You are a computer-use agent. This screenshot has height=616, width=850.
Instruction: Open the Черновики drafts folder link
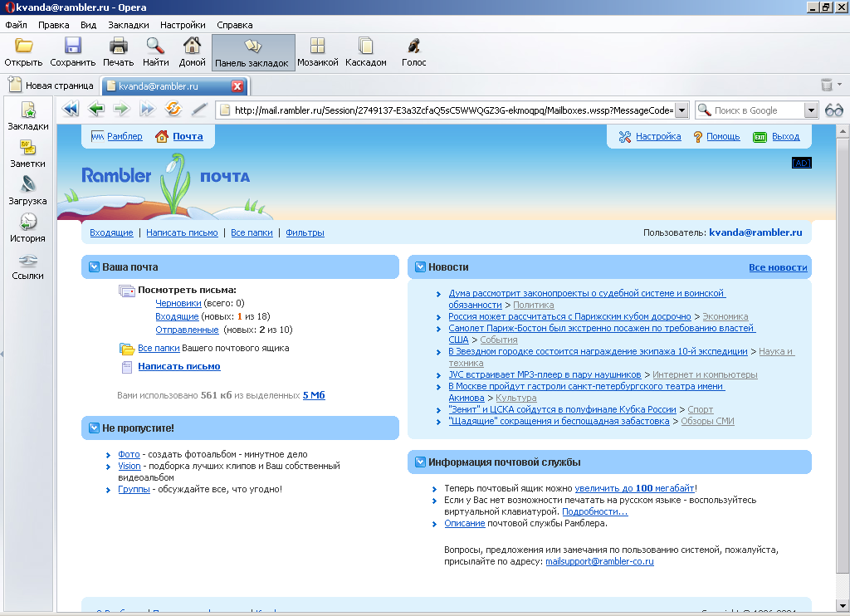[178, 303]
